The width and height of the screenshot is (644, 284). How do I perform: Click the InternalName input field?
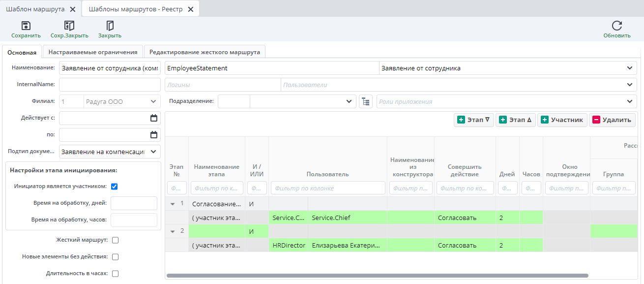tap(110, 85)
